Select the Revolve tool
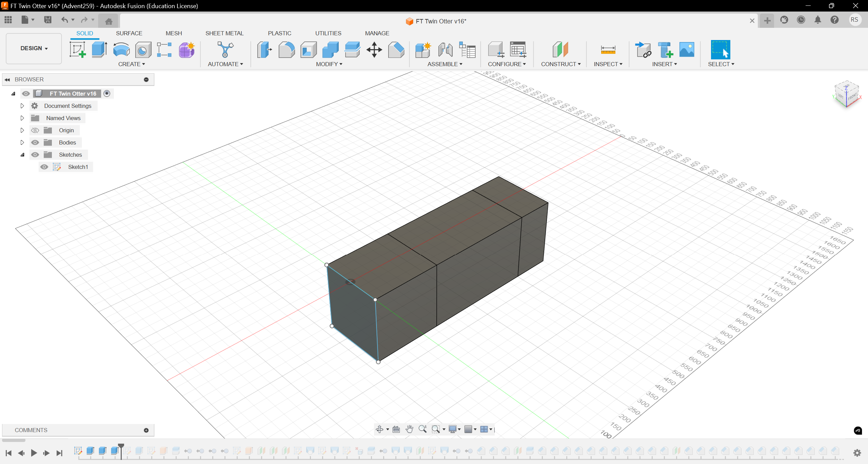 [121, 50]
